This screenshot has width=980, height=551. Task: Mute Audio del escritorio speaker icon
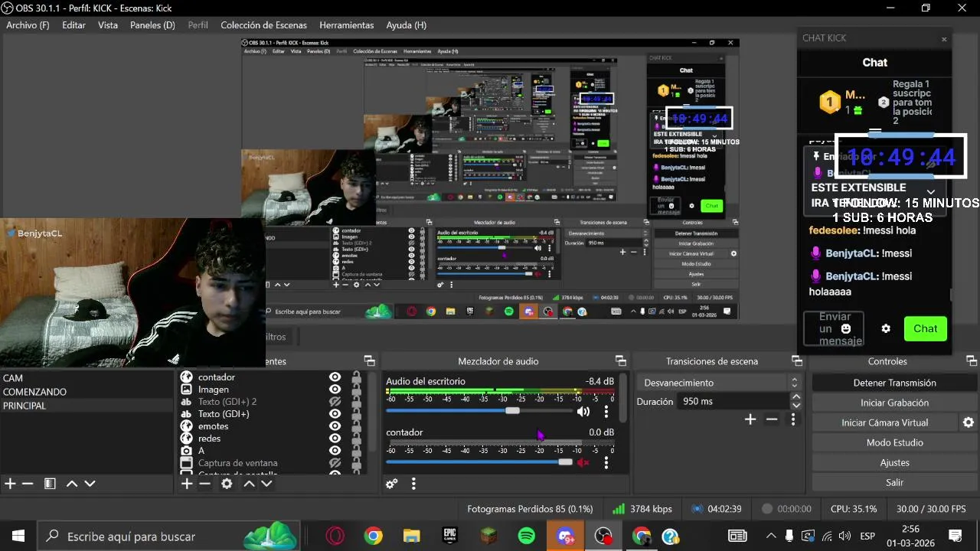tap(583, 412)
